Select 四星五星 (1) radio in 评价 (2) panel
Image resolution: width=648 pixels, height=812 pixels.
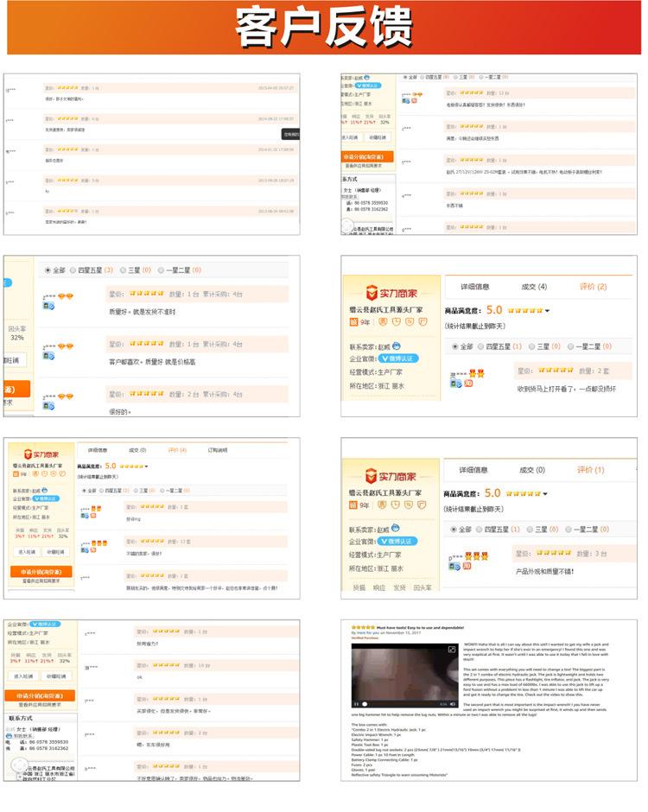pyautogui.click(x=481, y=346)
